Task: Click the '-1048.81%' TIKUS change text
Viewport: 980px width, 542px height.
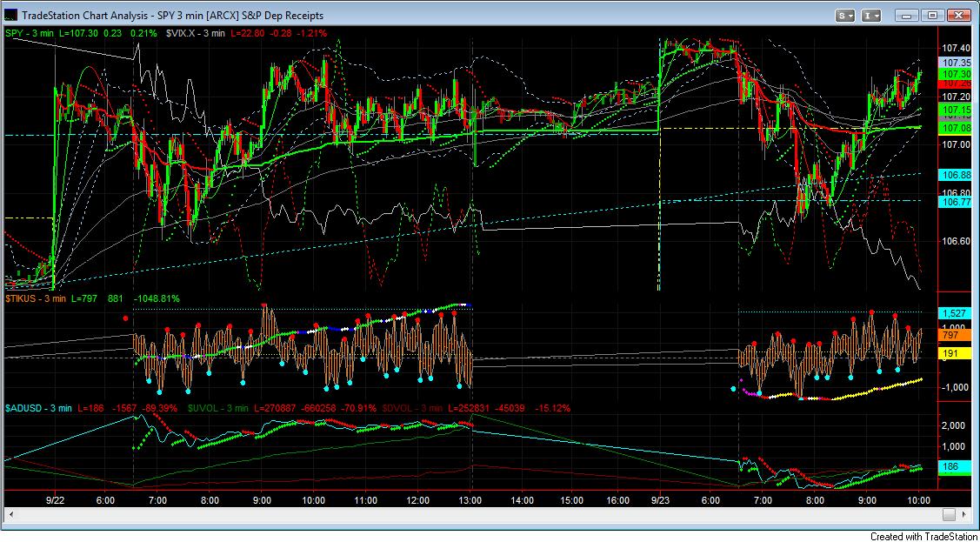Action: (155, 298)
